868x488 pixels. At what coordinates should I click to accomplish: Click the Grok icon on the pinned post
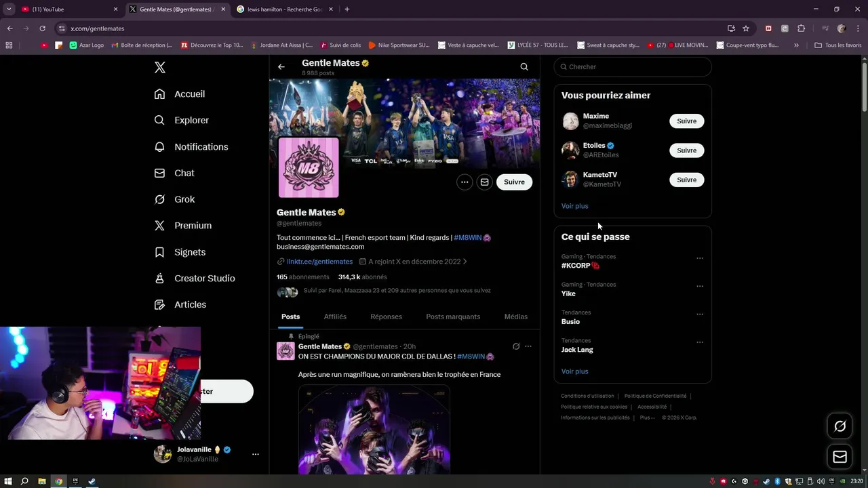click(x=516, y=346)
